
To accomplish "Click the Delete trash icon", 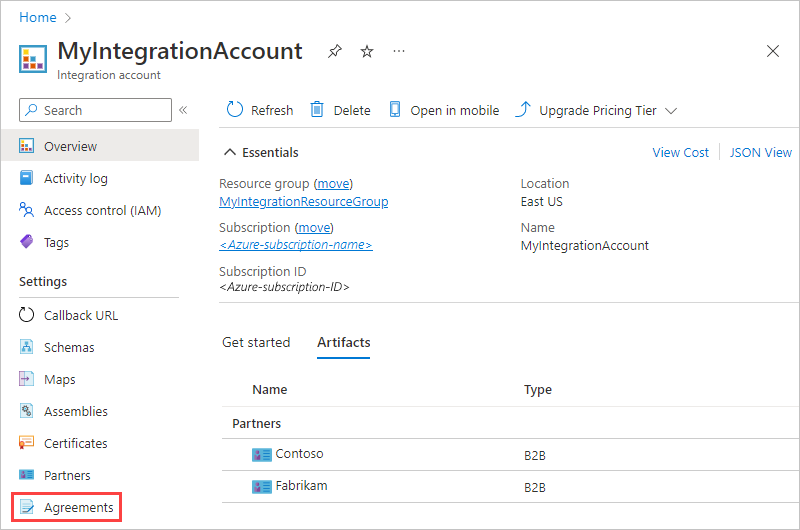I will [317, 110].
